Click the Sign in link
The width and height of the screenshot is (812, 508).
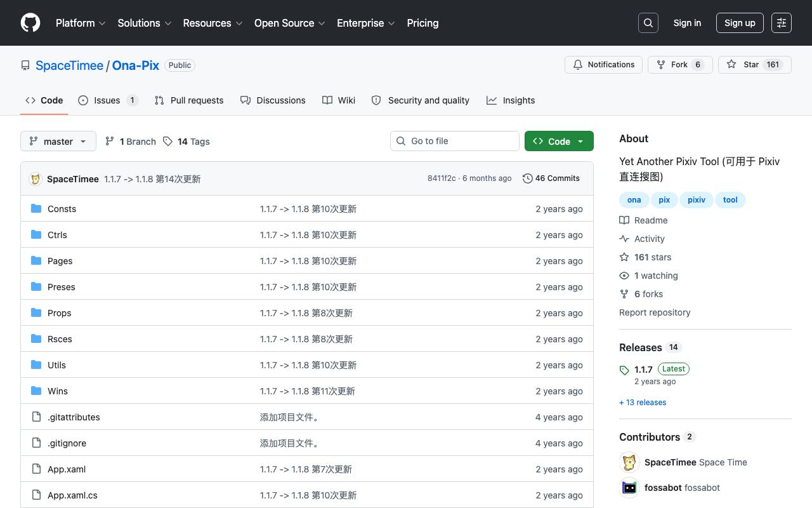coord(687,23)
